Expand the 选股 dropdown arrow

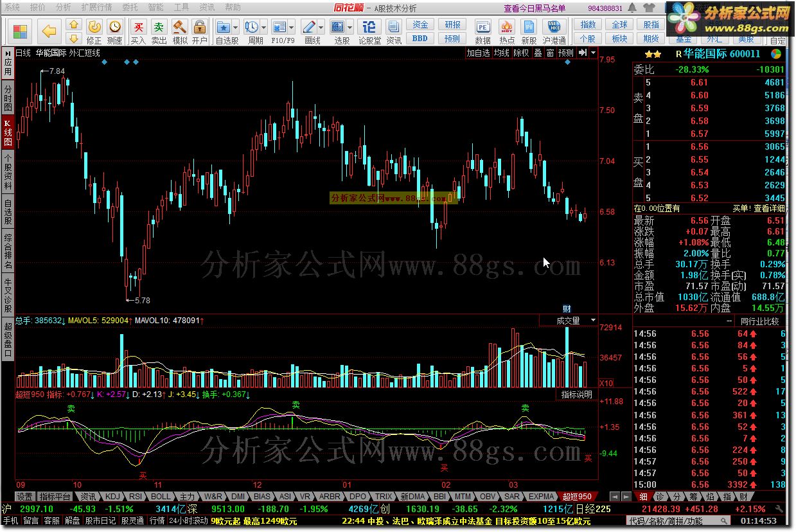[350, 28]
